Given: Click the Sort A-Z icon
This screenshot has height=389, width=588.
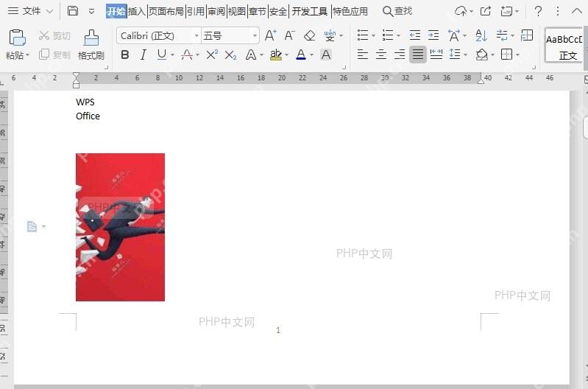Looking at the screenshot, I should coord(481,35).
